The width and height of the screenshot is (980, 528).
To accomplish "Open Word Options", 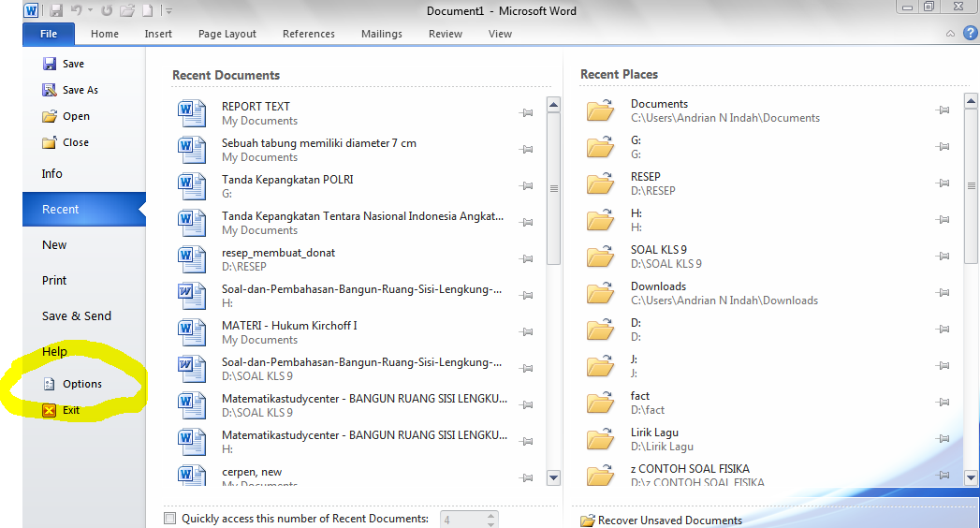I will click(72, 384).
